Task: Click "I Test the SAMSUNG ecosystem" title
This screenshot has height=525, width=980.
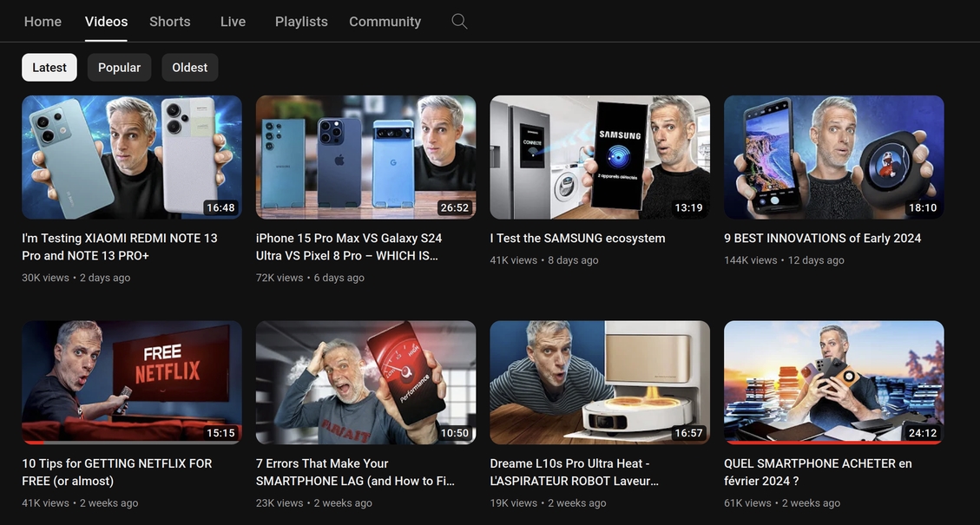Action: (577, 239)
